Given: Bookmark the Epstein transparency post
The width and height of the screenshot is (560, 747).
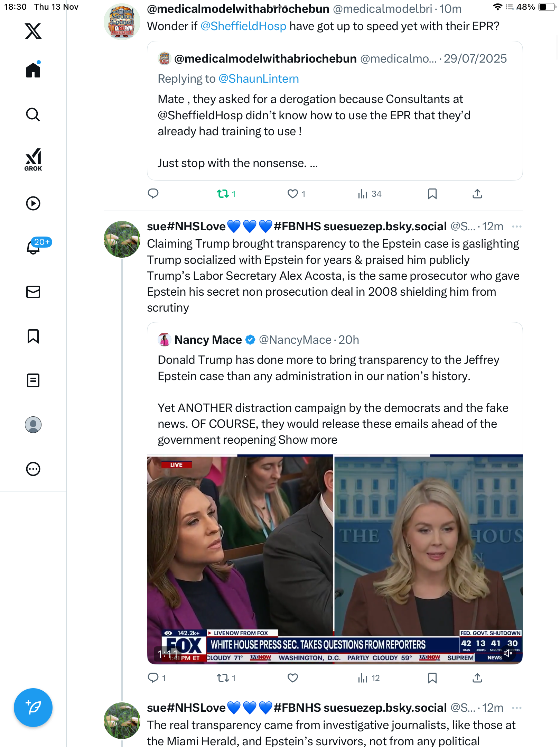Looking at the screenshot, I should pos(432,678).
